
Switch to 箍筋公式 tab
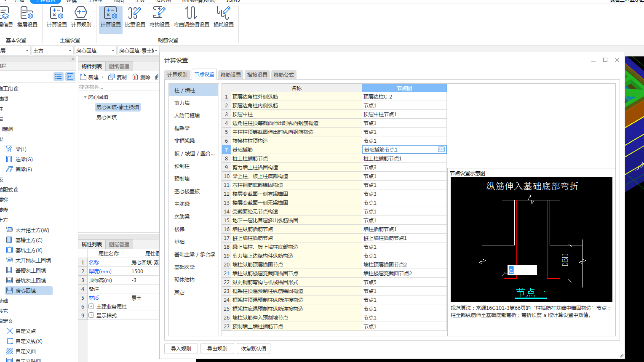(x=284, y=75)
